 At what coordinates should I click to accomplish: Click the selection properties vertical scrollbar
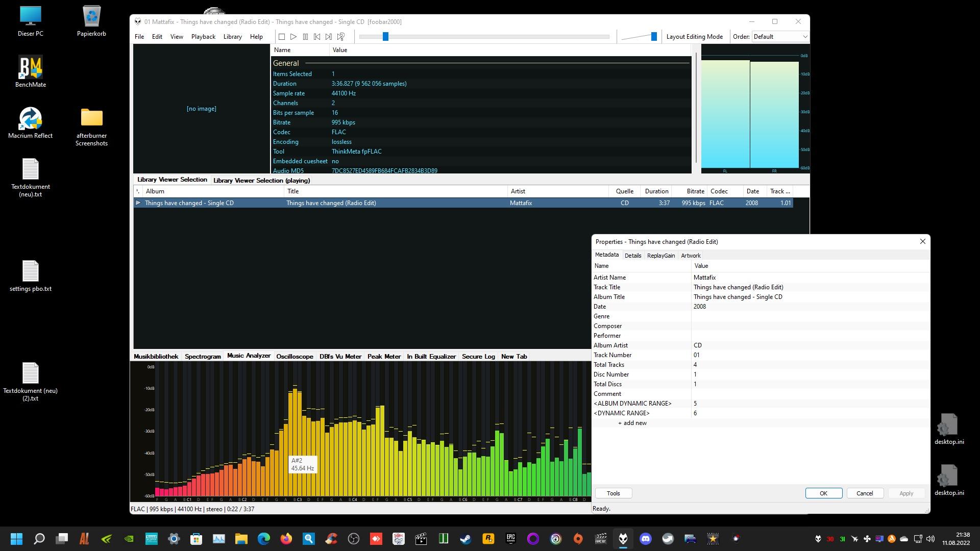[696, 108]
